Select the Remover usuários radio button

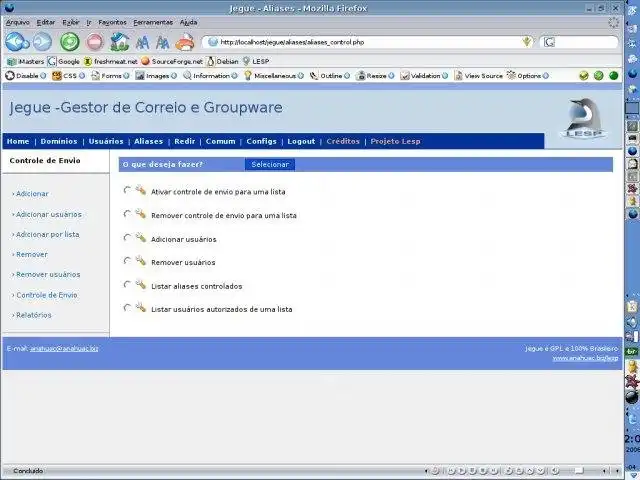(x=127, y=261)
